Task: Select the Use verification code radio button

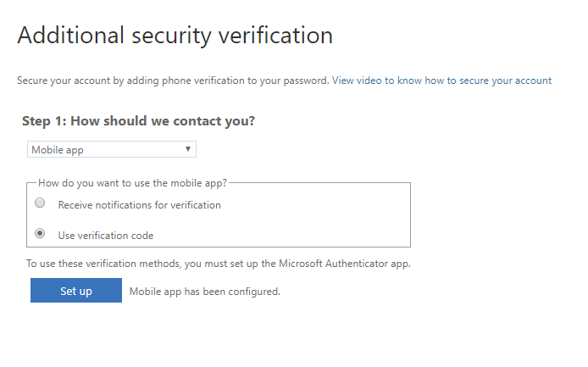Action: coord(40,234)
